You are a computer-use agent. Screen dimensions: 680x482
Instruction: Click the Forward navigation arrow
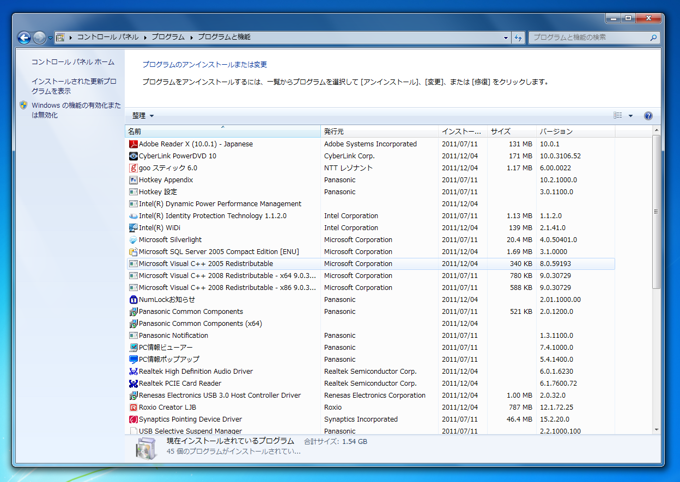point(39,38)
